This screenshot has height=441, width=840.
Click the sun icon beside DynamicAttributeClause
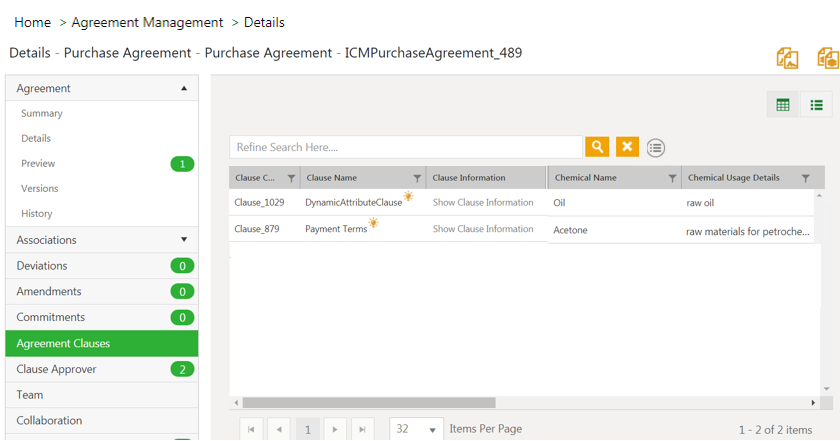click(408, 197)
